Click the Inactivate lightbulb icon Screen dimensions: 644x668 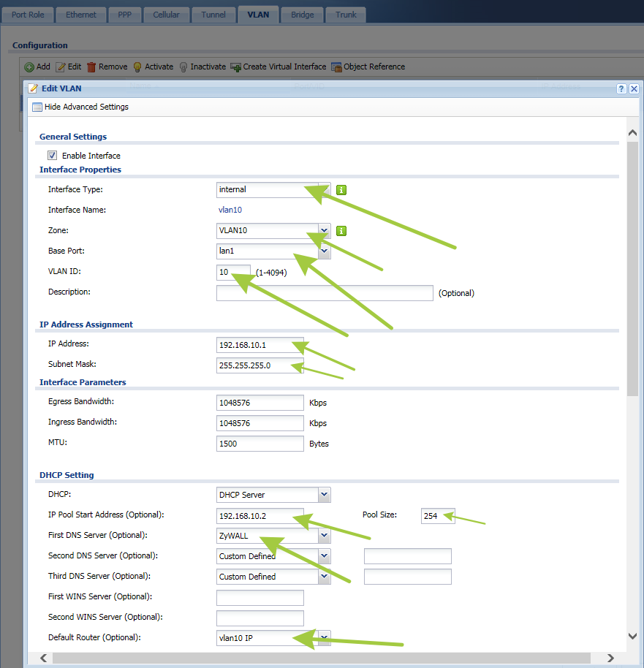click(183, 67)
